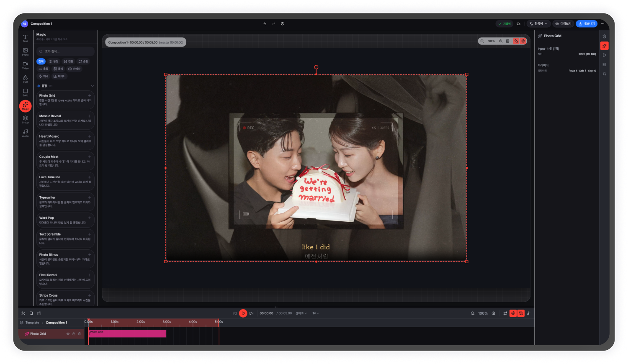Select the 전환 filter tab
628x364 pixels.
(x=68, y=62)
